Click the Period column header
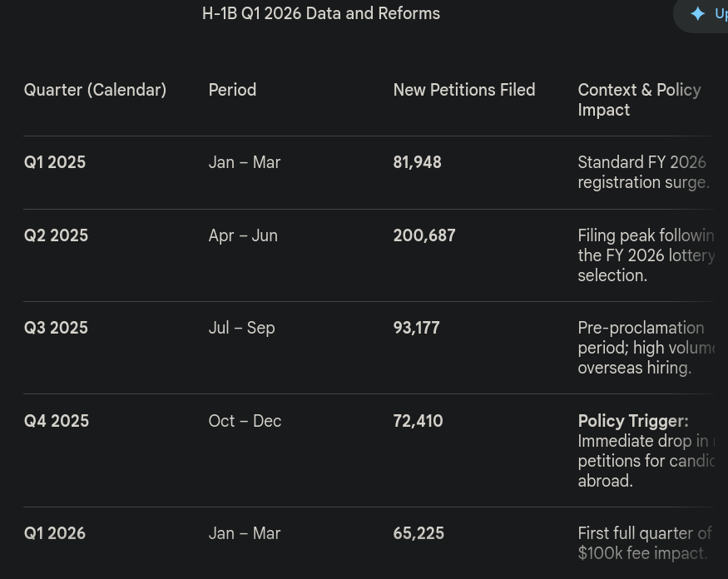 [x=232, y=90]
